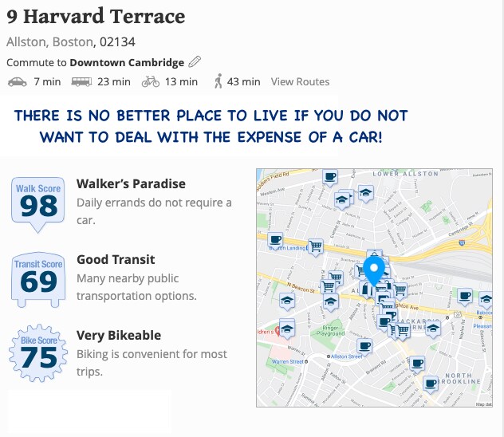The width and height of the screenshot is (504, 437).
Task: Click the Walker's Paradise heading
Action: click(x=131, y=183)
